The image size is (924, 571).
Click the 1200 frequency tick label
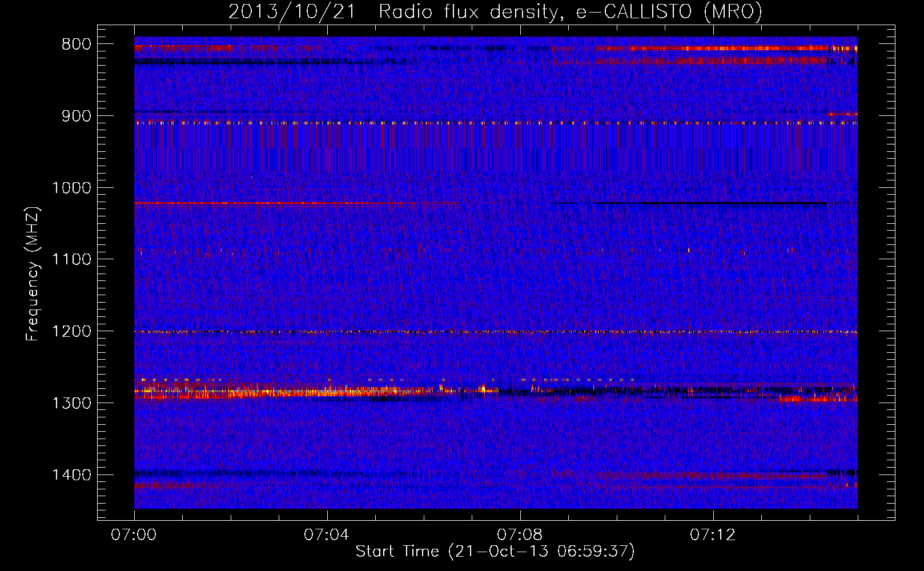[x=71, y=332]
